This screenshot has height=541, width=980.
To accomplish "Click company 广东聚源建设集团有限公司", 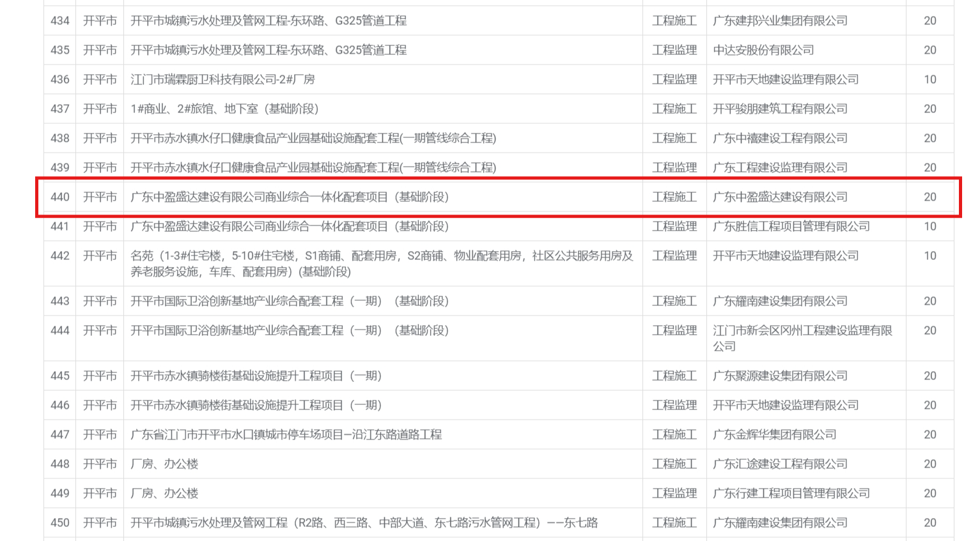I will coord(780,376).
